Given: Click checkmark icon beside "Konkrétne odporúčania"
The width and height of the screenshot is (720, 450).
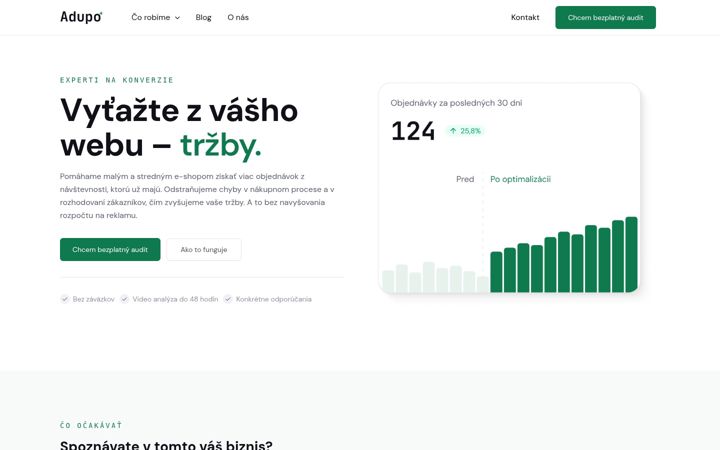Looking at the screenshot, I should tap(228, 299).
